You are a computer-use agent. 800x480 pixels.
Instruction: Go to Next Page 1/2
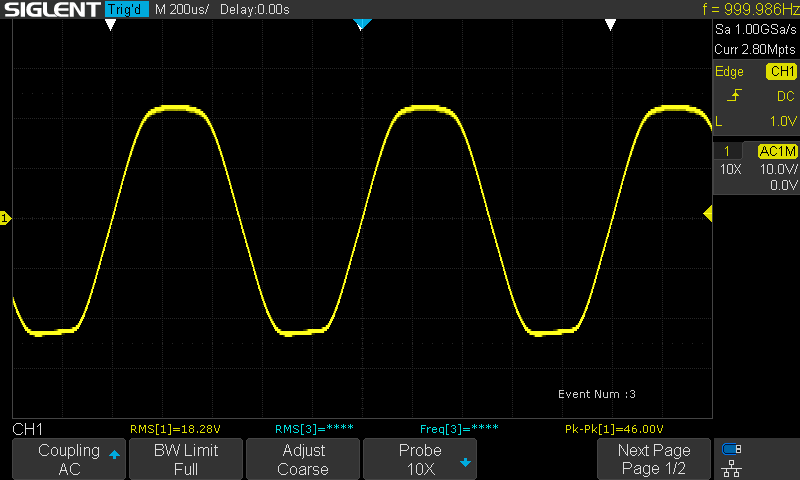pyautogui.click(x=654, y=459)
